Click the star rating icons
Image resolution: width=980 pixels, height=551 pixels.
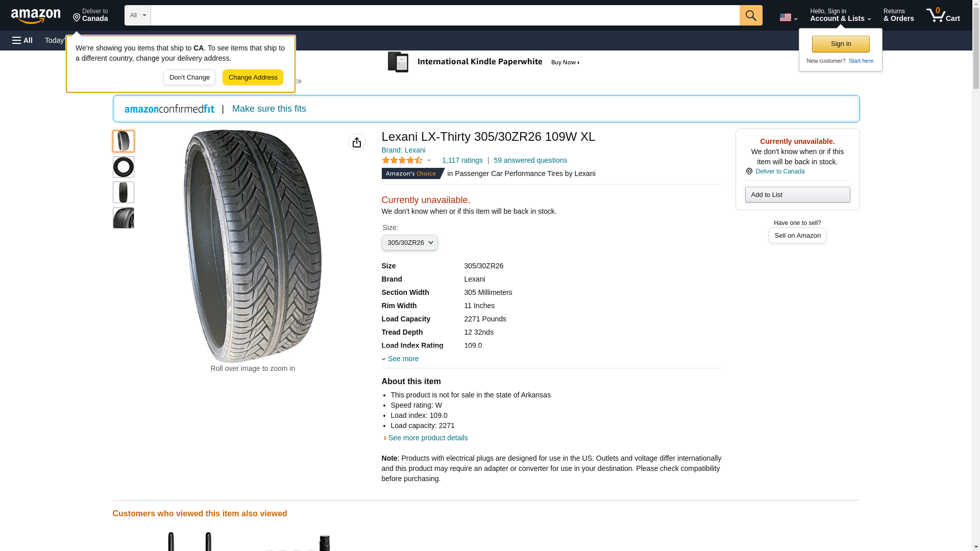point(402,160)
